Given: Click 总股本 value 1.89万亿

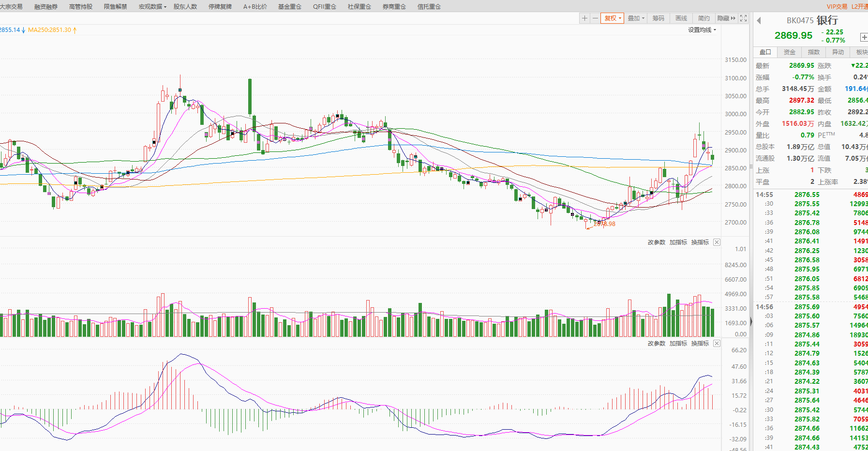Looking at the screenshot, I should tap(800, 147).
